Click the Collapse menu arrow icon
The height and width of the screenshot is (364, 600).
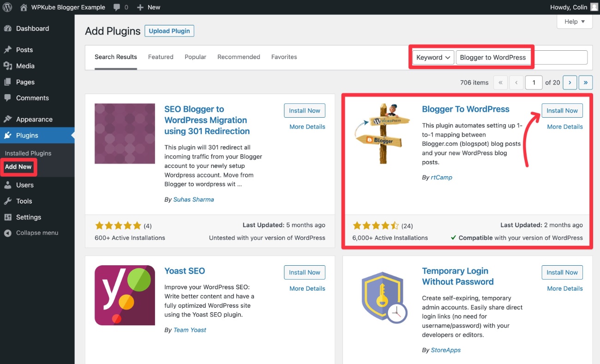point(7,233)
